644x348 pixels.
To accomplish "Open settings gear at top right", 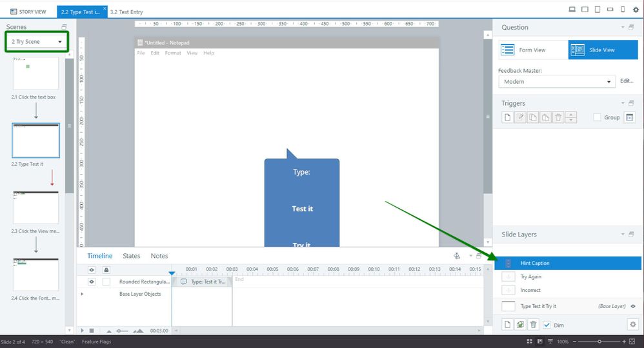I will [x=636, y=10].
